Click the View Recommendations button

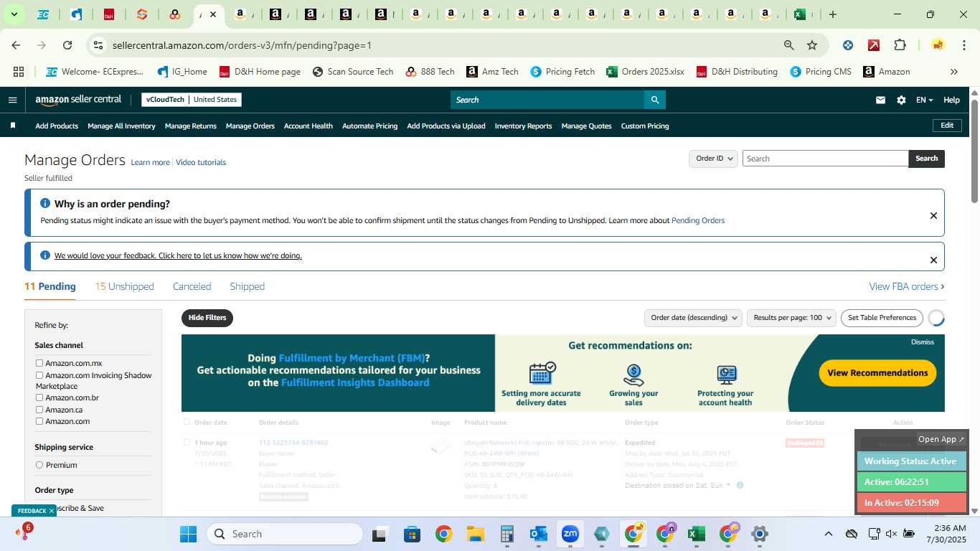coord(877,373)
